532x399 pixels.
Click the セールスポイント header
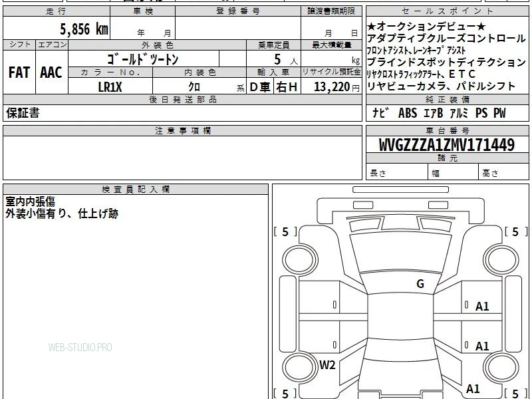point(447,11)
